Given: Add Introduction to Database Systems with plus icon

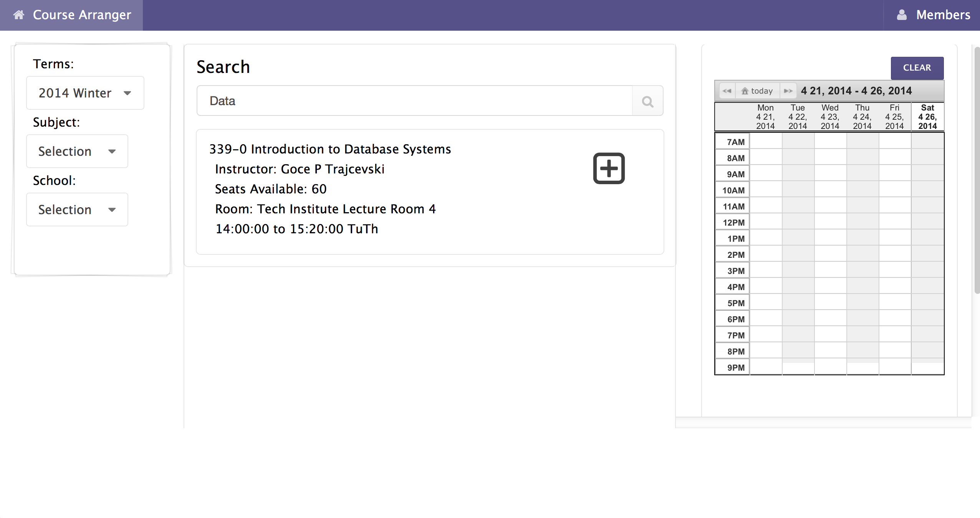Looking at the screenshot, I should 609,168.
